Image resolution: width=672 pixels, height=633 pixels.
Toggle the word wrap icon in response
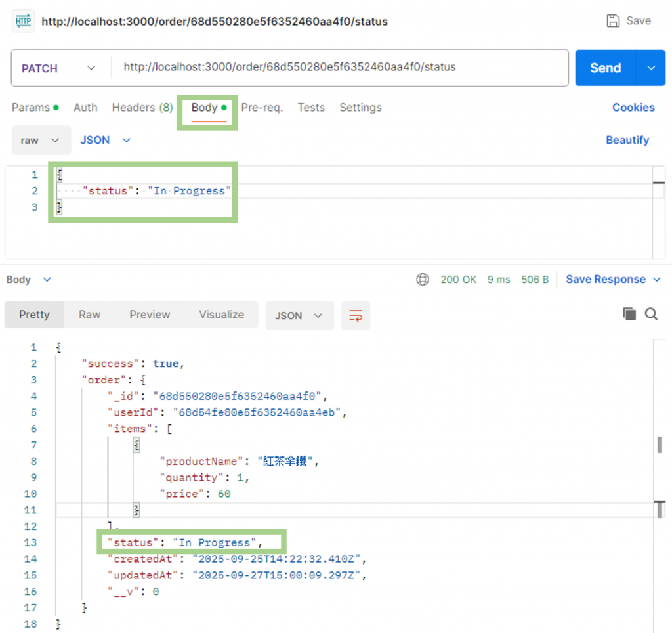355,316
